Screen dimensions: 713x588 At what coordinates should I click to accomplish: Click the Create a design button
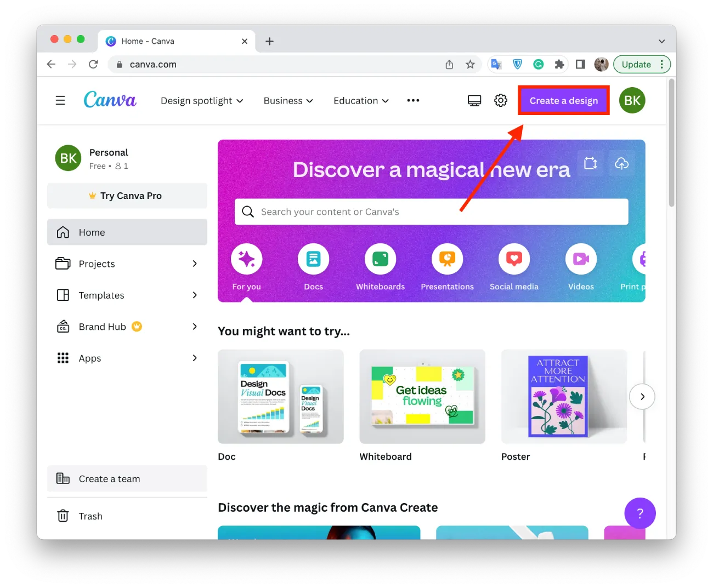point(564,100)
